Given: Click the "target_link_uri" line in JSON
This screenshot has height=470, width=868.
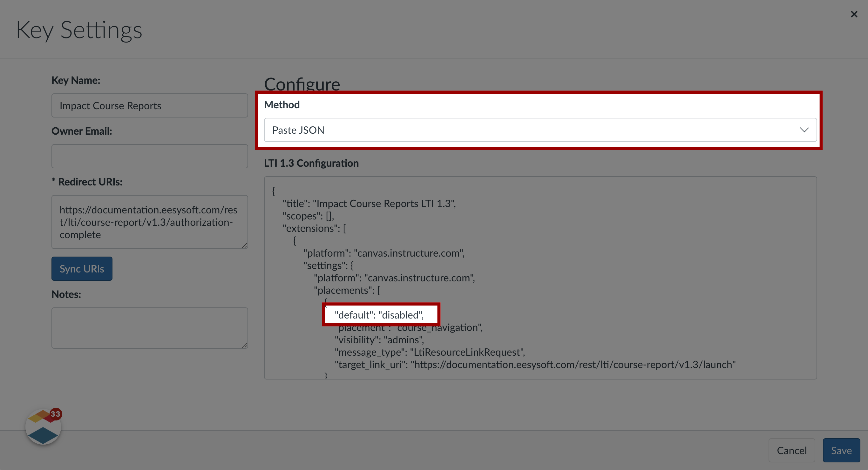Looking at the screenshot, I should (535, 365).
